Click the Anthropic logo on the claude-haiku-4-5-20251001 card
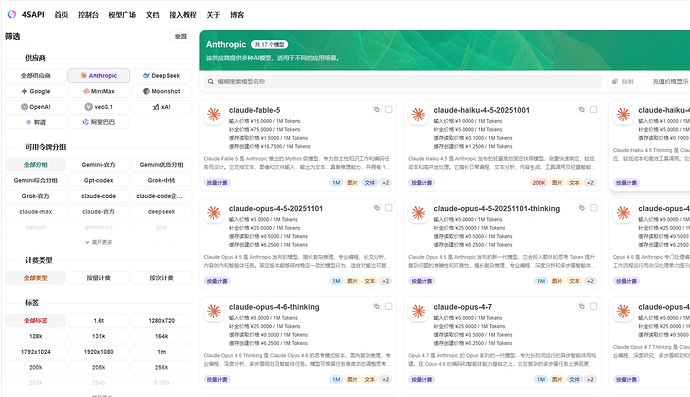 click(418, 114)
